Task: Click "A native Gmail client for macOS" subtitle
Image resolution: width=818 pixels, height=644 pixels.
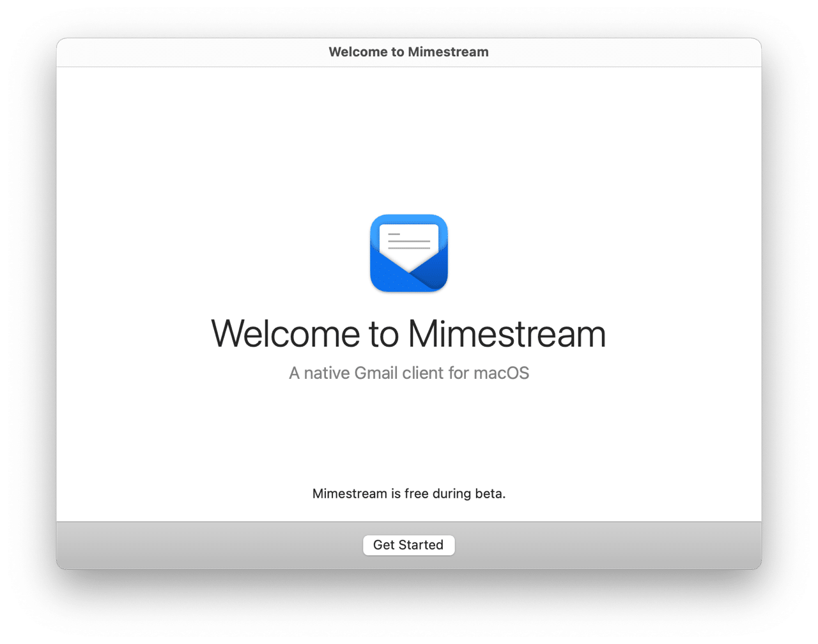Action: [409, 373]
